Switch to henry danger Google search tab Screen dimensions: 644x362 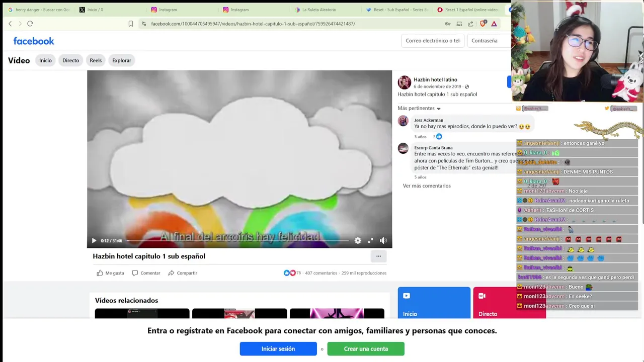(39, 10)
